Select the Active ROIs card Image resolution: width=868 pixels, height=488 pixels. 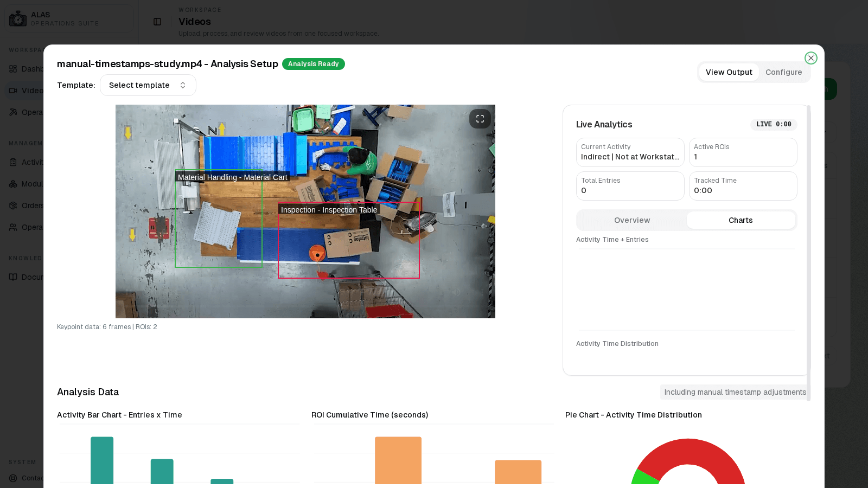(743, 152)
